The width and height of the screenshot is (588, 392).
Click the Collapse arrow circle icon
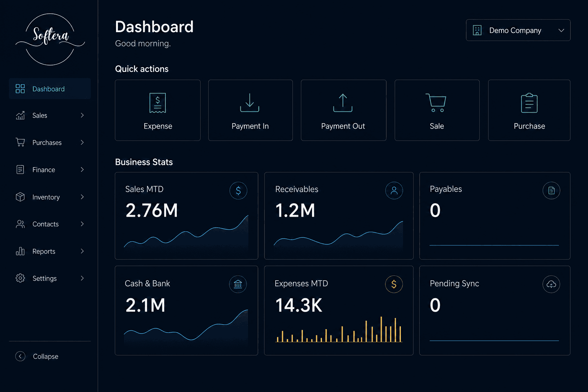coord(20,356)
